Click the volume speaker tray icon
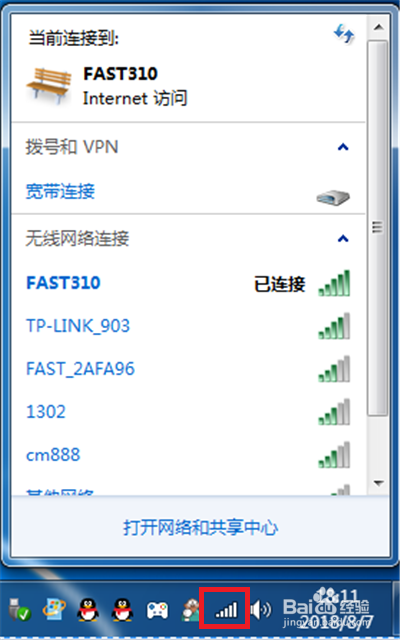The height and width of the screenshot is (640, 400). (260, 610)
